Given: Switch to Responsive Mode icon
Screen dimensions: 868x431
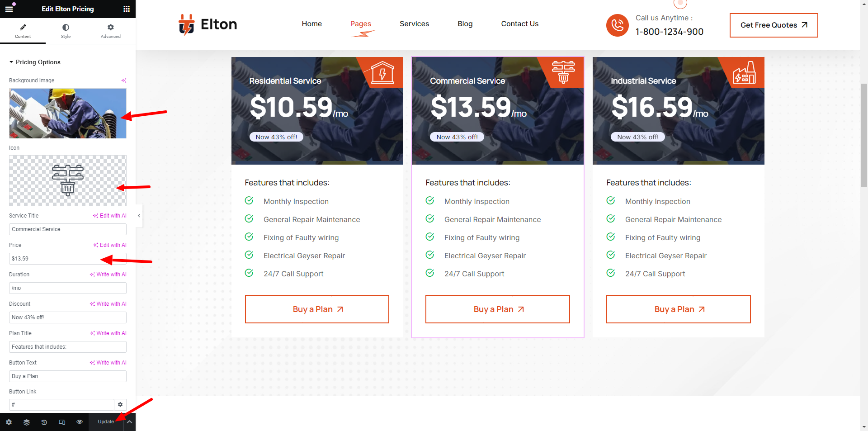Looking at the screenshot, I should pyautogui.click(x=62, y=422).
